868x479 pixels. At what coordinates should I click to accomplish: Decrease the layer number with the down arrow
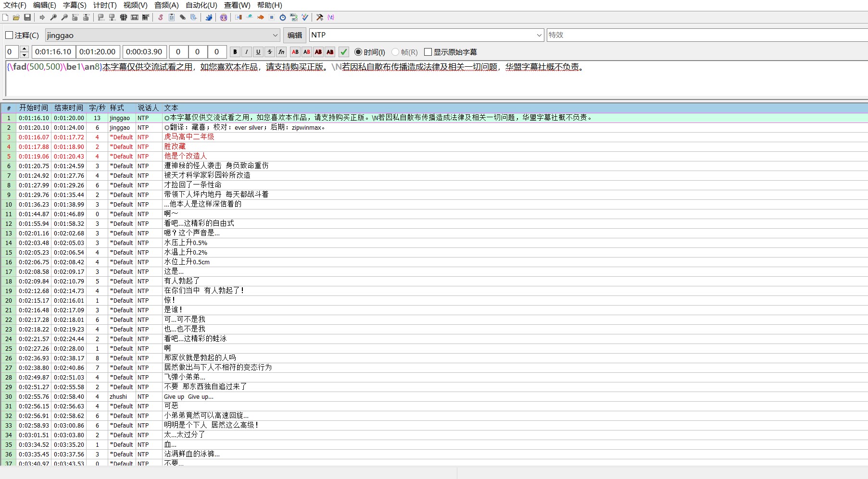[x=25, y=55]
